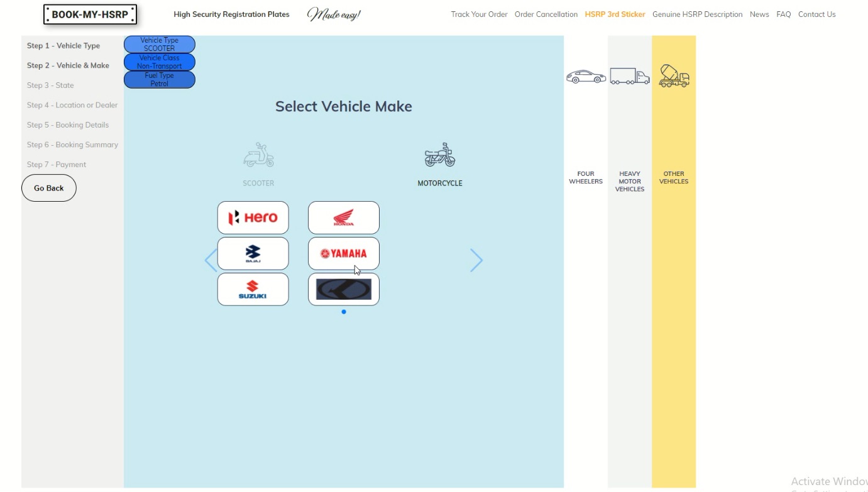Open the Four Wheelers car icon
This screenshot has height=492, width=868.
(586, 77)
